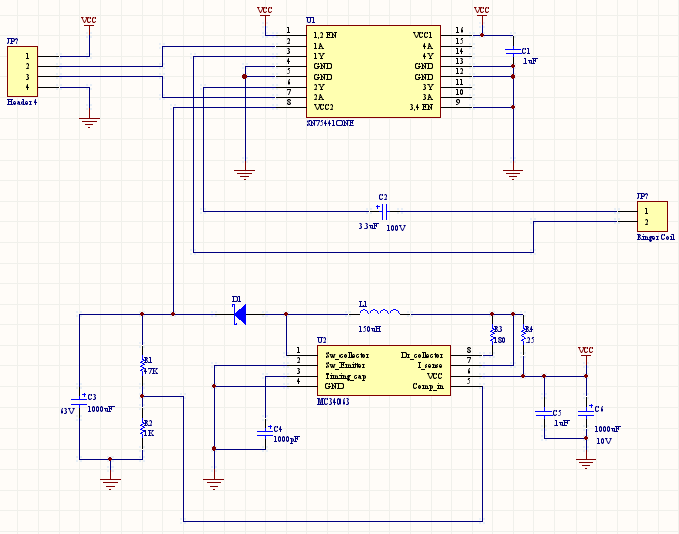The height and width of the screenshot is (534, 679).
Task: Select the 3.3uF value text
Action: [x=368, y=227]
